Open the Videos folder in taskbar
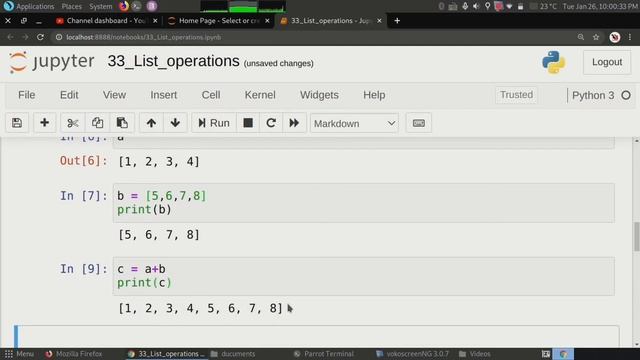The image size is (640, 360). click(x=475, y=354)
